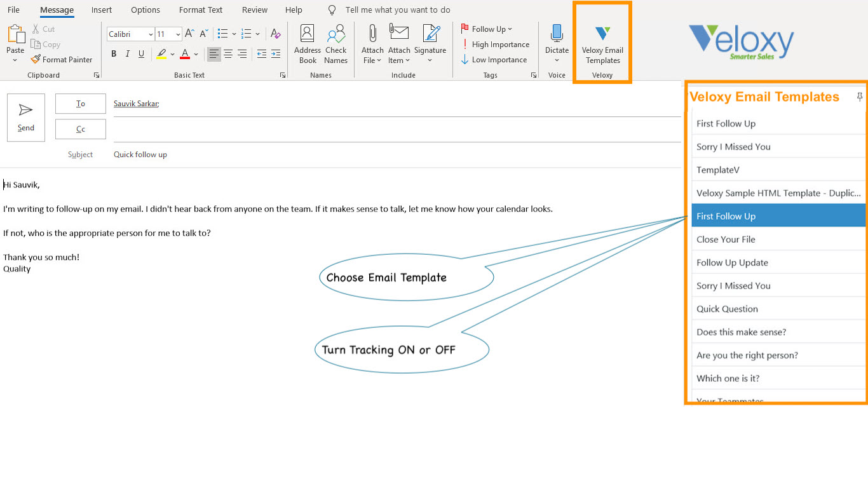Open the Basic Text dialog launcher

(283, 75)
